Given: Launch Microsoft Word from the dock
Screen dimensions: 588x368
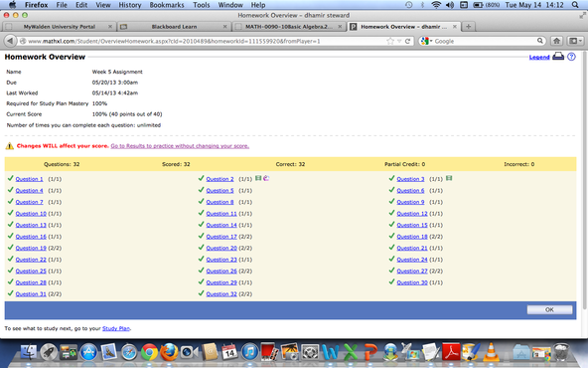Looking at the screenshot, I should (331, 352).
